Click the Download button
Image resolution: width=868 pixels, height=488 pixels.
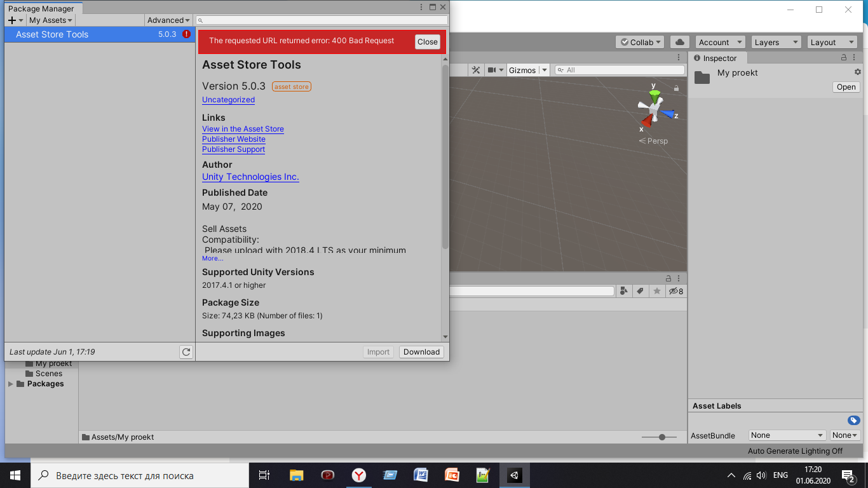coord(421,352)
